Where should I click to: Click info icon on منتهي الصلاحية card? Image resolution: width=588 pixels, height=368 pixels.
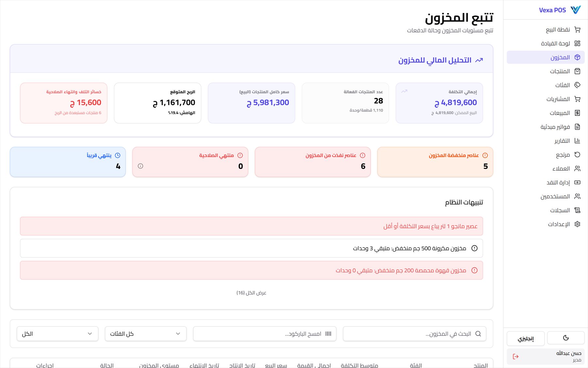click(x=140, y=166)
